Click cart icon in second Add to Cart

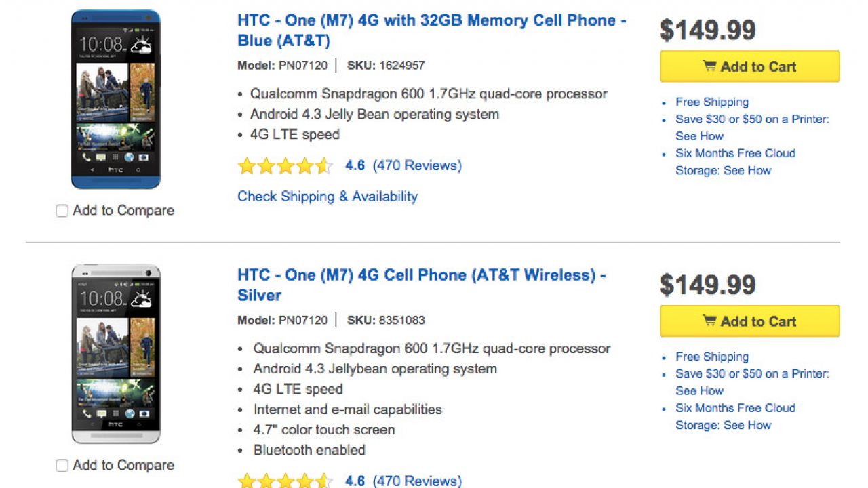[709, 321]
